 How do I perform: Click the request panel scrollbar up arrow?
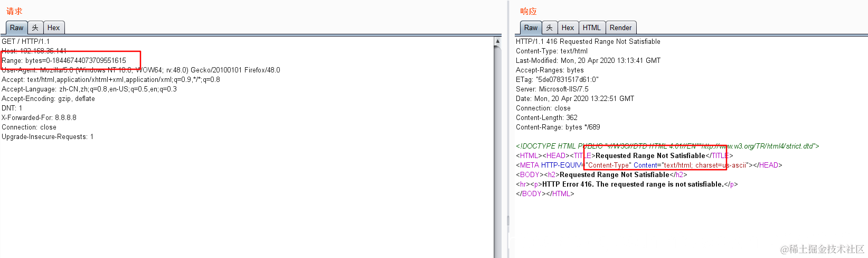pos(497,41)
